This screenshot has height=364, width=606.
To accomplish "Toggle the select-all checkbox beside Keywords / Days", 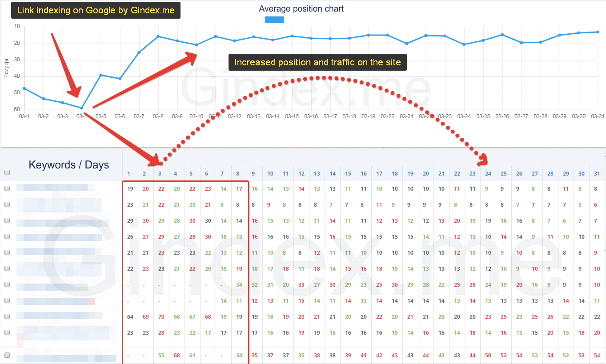I will pyautogui.click(x=7, y=173).
